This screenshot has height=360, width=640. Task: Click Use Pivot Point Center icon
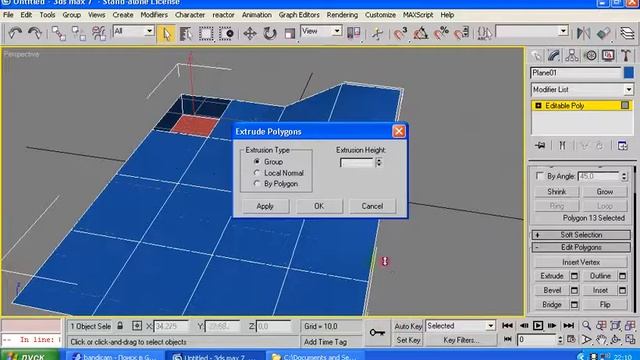[x=353, y=33]
